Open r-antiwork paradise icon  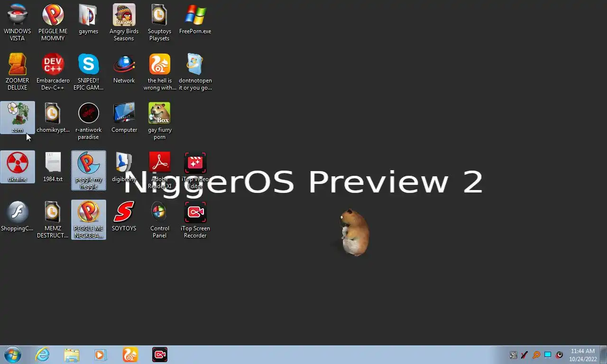[x=89, y=121]
